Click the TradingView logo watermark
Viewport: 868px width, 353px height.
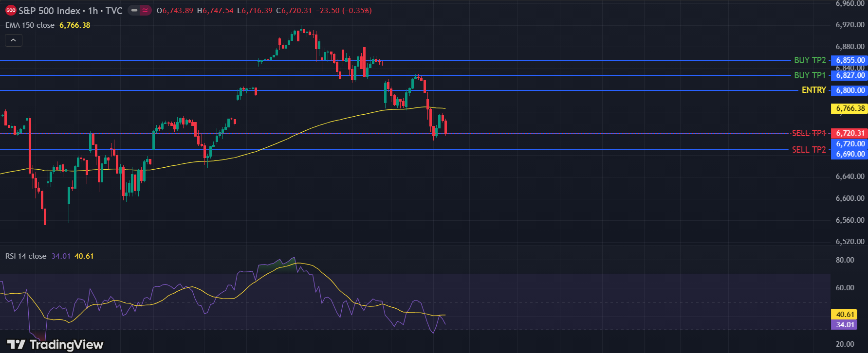[55, 345]
